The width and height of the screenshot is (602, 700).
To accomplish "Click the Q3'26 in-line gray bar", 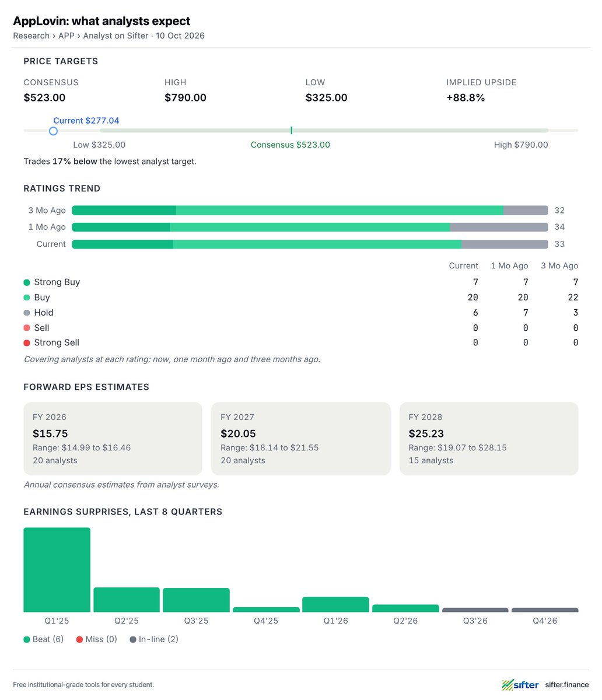I will coord(475,610).
